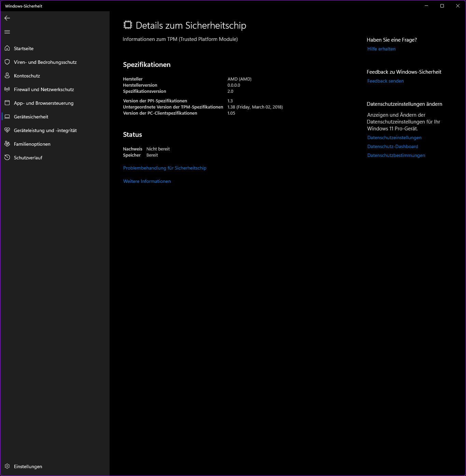Click the Spezifikationsversion label
Screen dimensions: 466x476
pos(144,91)
